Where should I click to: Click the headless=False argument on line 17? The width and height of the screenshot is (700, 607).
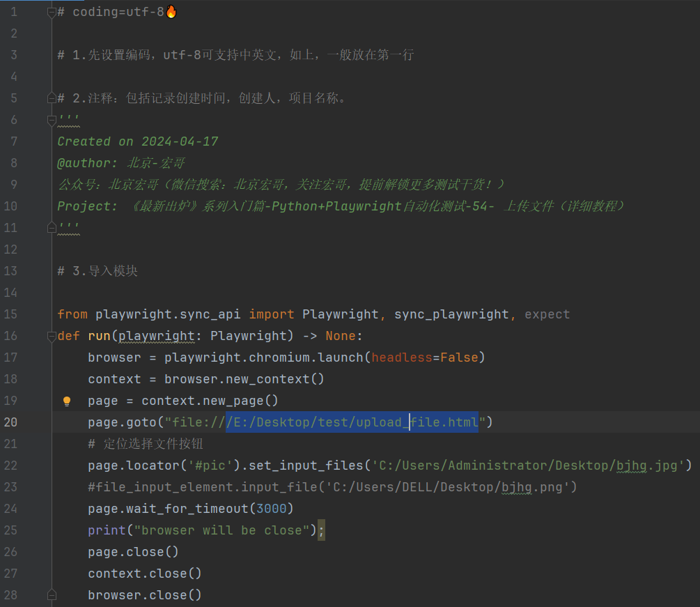point(426,357)
